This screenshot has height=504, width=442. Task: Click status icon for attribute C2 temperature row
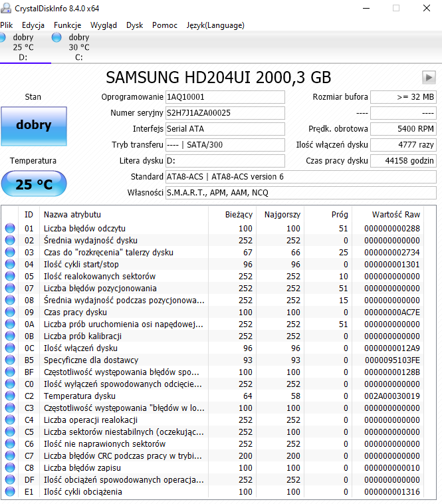tap(10, 396)
